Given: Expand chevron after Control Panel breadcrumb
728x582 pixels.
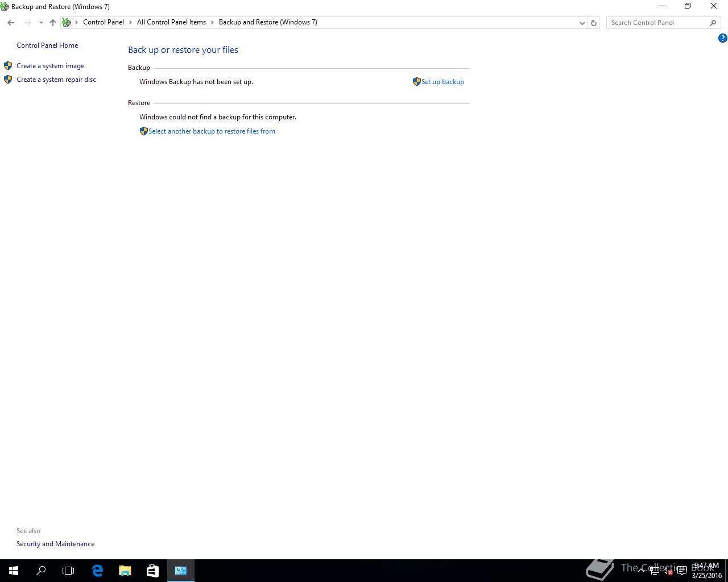Looking at the screenshot, I should click(130, 22).
